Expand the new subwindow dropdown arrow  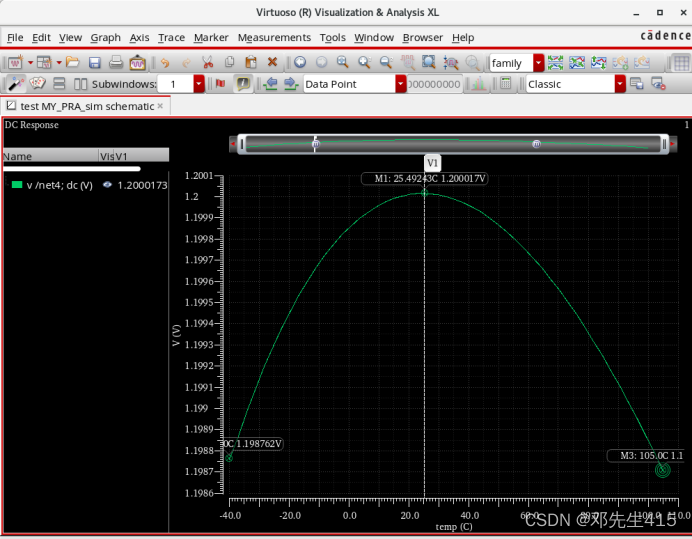tap(59, 63)
